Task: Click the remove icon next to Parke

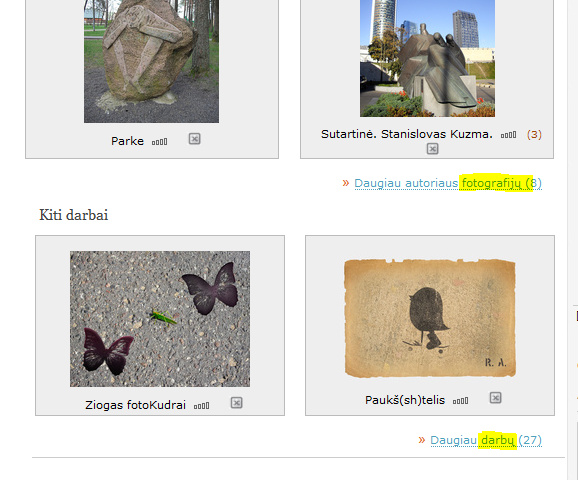Action: pos(195,139)
